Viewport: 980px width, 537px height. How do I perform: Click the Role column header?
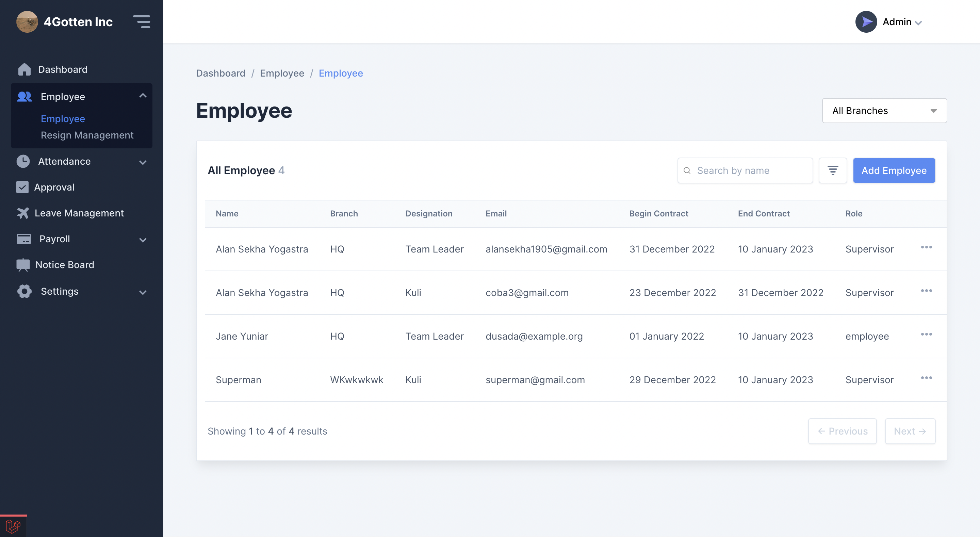tap(854, 213)
